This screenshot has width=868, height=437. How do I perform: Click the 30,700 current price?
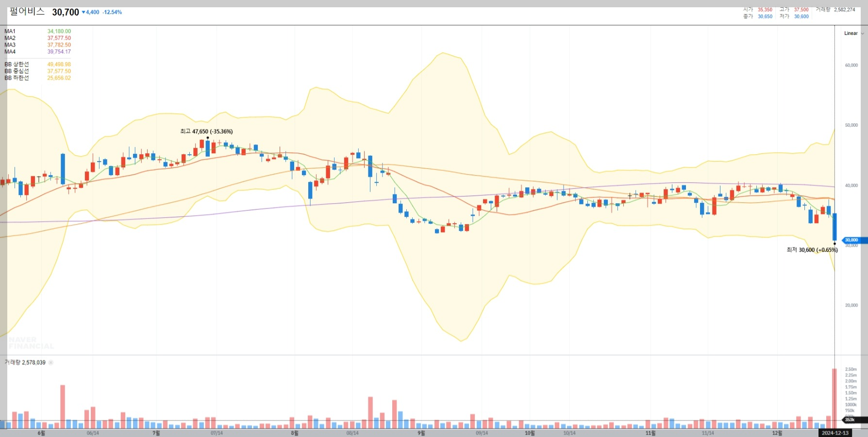tap(66, 12)
